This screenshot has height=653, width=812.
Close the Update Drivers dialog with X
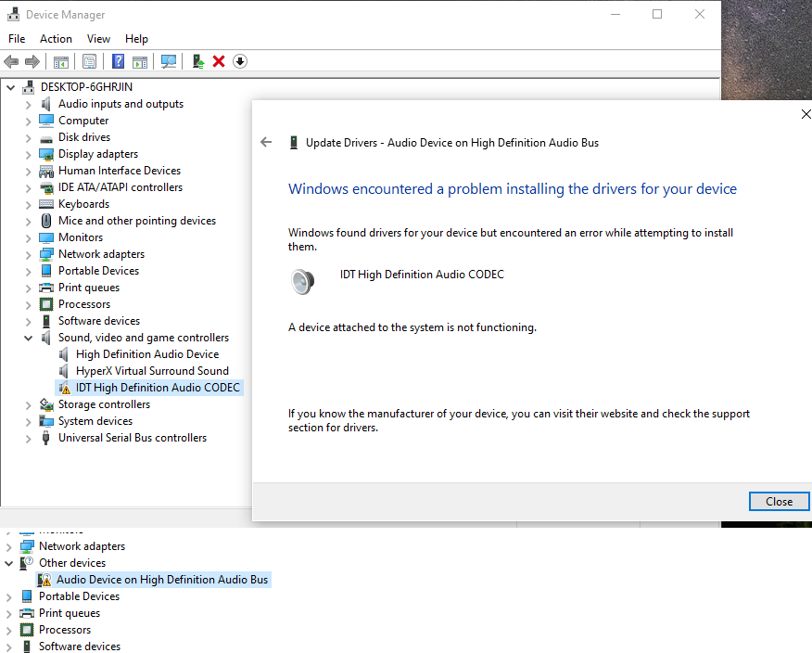pos(805,114)
